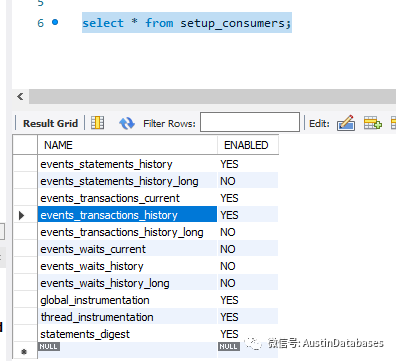Click the insert new row icon
This screenshot has height=361, width=396.
click(x=373, y=123)
